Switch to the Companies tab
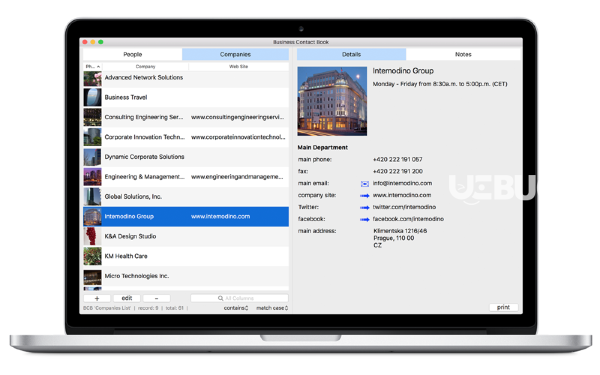The height and width of the screenshot is (375, 600). [x=235, y=54]
